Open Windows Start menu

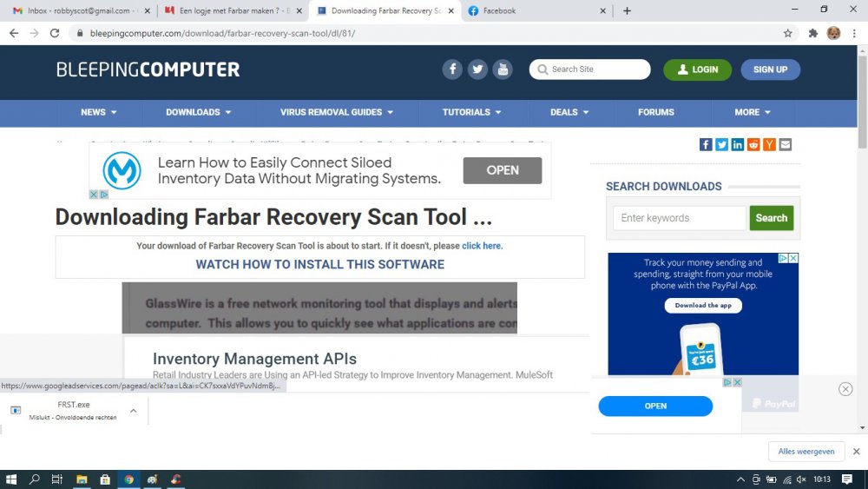click(11, 479)
